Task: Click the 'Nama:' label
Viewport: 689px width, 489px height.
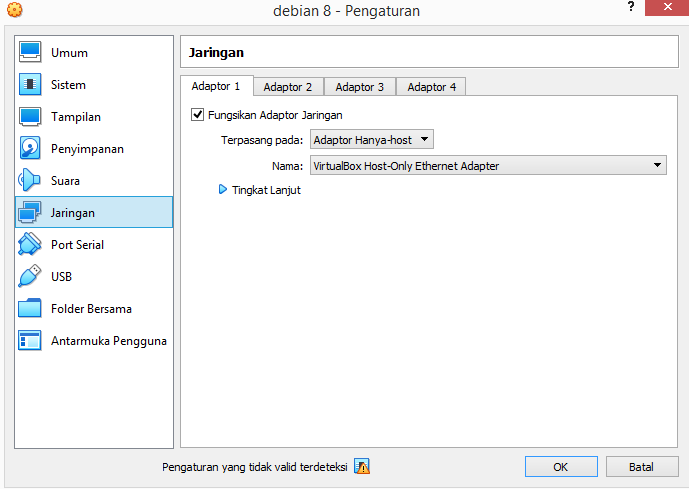Action: (x=287, y=166)
